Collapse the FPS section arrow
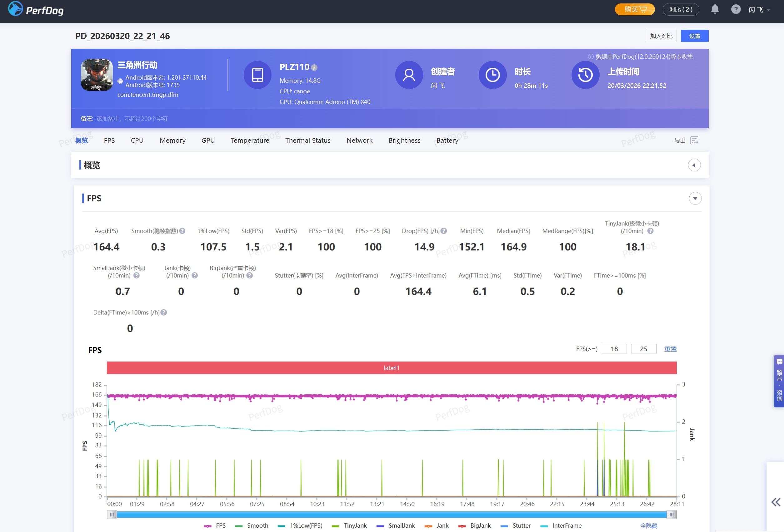Screen dimensions: 784x532 click(695, 199)
